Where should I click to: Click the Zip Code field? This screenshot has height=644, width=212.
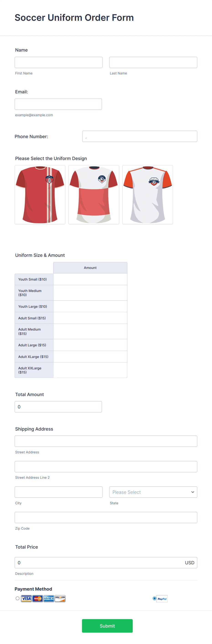(106, 518)
